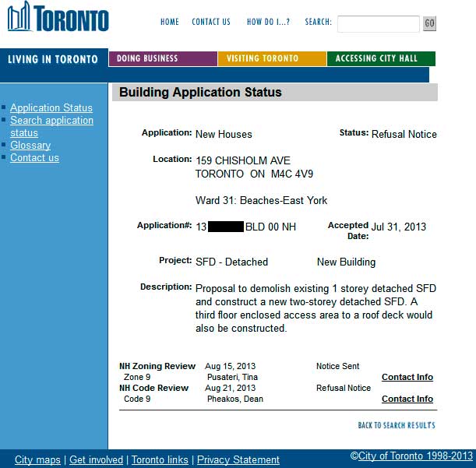The height and width of the screenshot is (468, 476).
Task: Click inside the search text box
Action: pos(379,24)
